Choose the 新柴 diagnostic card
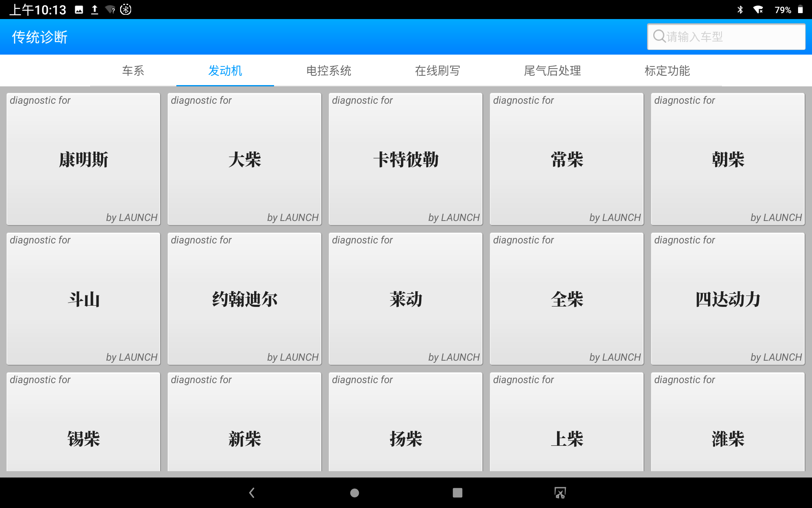 click(x=244, y=422)
